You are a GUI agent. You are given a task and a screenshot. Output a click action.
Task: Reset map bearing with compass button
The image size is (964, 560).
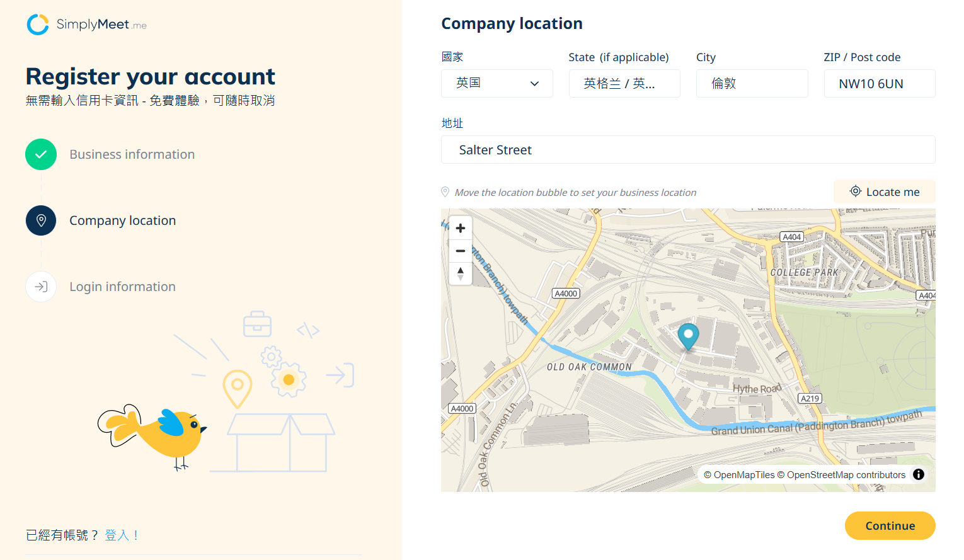pos(461,273)
